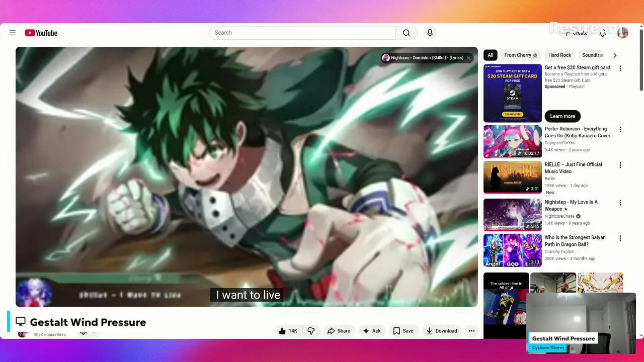The height and width of the screenshot is (362, 644).
Task: Select the From Cherry filter chip
Action: (521, 55)
